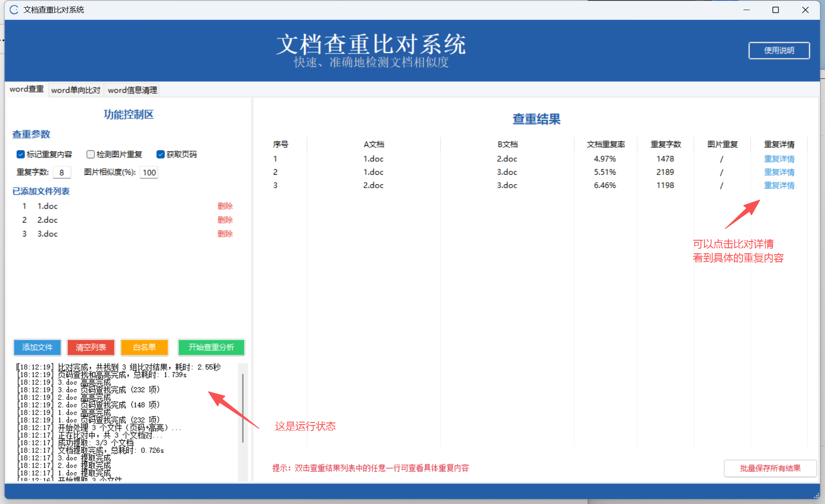Open 白名单 orange button
The image size is (825, 504).
click(x=144, y=347)
